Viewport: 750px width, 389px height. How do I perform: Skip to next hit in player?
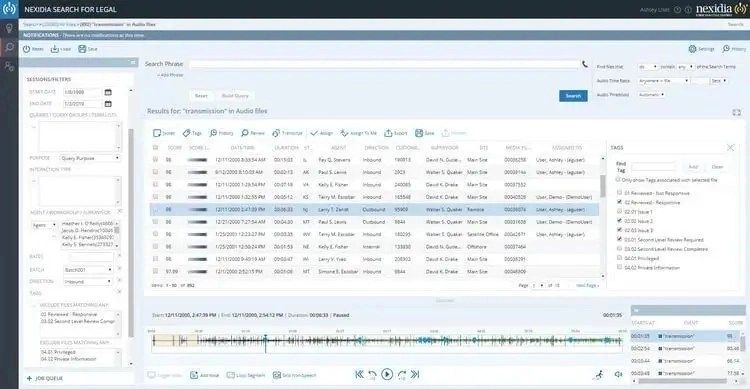tap(415, 375)
